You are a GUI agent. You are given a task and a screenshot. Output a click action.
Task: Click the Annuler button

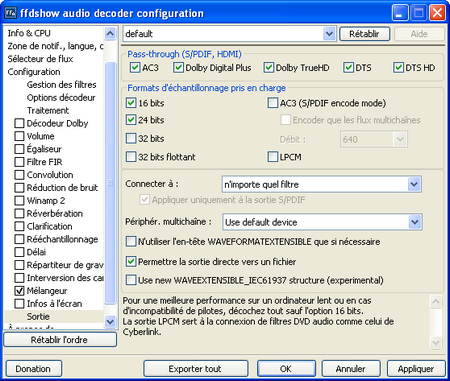point(351,369)
